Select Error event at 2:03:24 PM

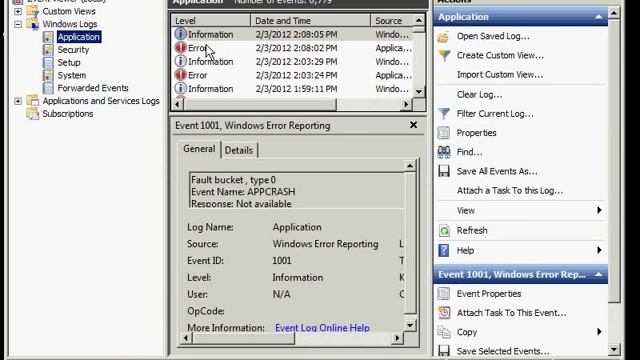pyautogui.click(x=292, y=75)
